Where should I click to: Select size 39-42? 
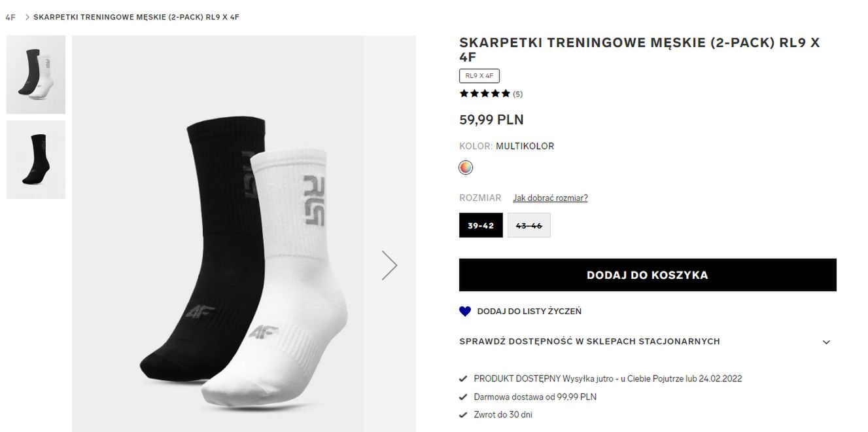pos(481,225)
